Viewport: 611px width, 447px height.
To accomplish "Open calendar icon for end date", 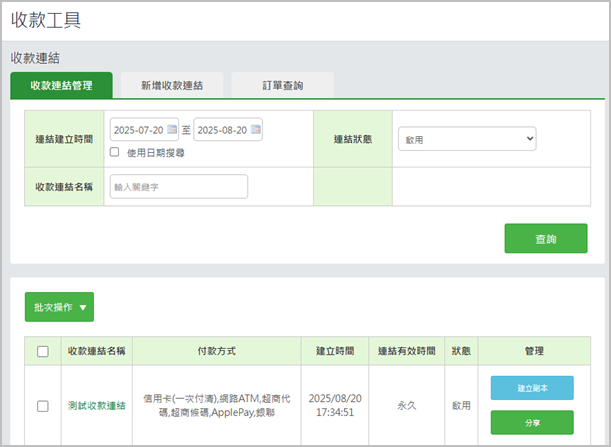I will pyautogui.click(x=255, y=130).
